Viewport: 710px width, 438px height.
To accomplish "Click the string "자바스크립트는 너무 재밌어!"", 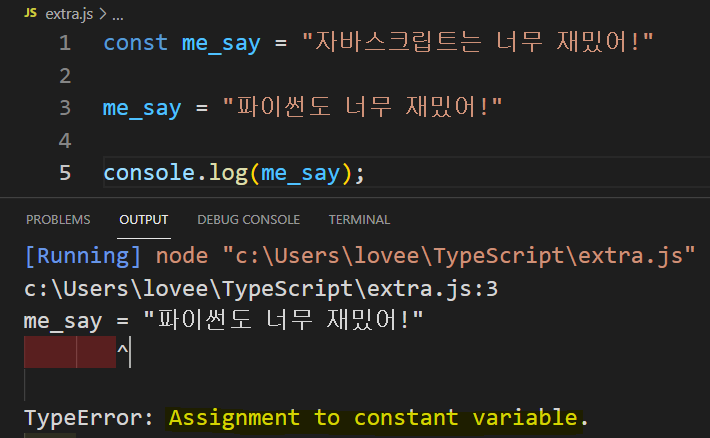I will click(478, 42).
